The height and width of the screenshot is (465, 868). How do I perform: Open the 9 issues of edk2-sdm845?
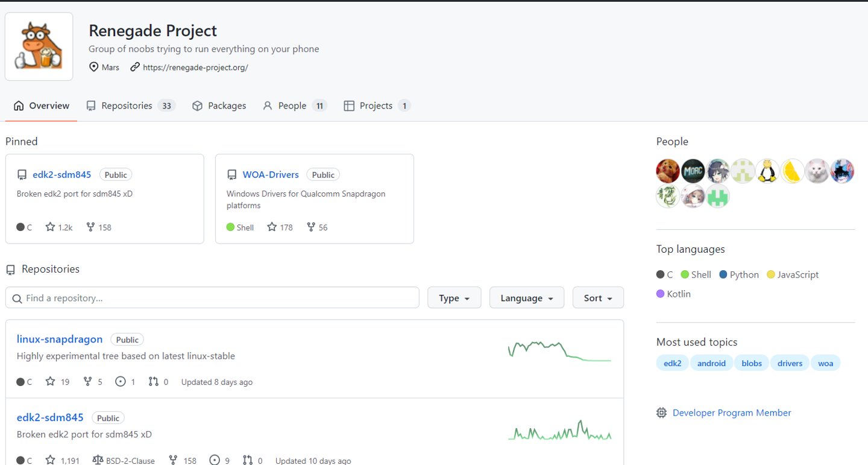tap(219, 460)
